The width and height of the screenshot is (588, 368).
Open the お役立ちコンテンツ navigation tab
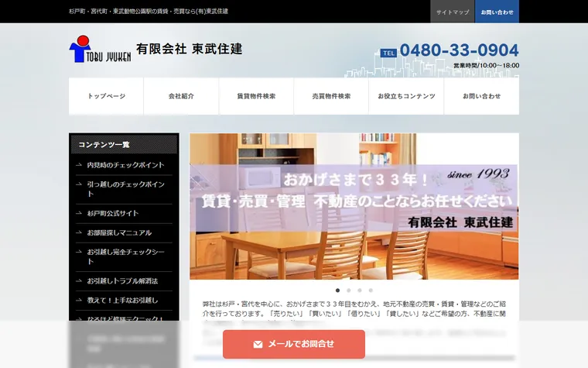click(x=406, y=96)
